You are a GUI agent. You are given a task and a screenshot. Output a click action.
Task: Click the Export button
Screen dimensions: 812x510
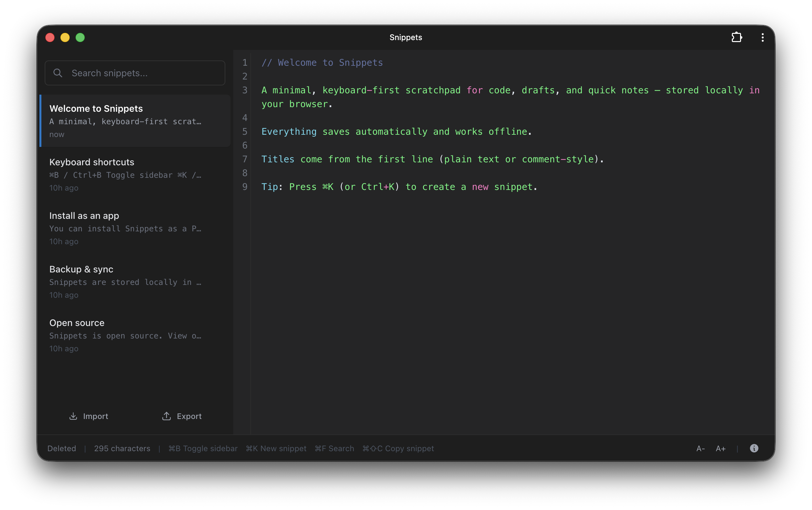(182, 416)
